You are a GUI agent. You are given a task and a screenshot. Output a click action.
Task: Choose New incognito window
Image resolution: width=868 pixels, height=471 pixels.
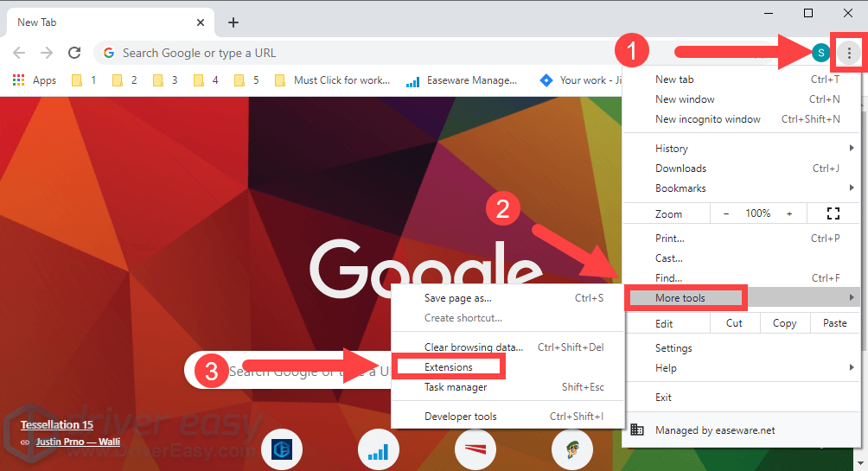click(707, 119)
